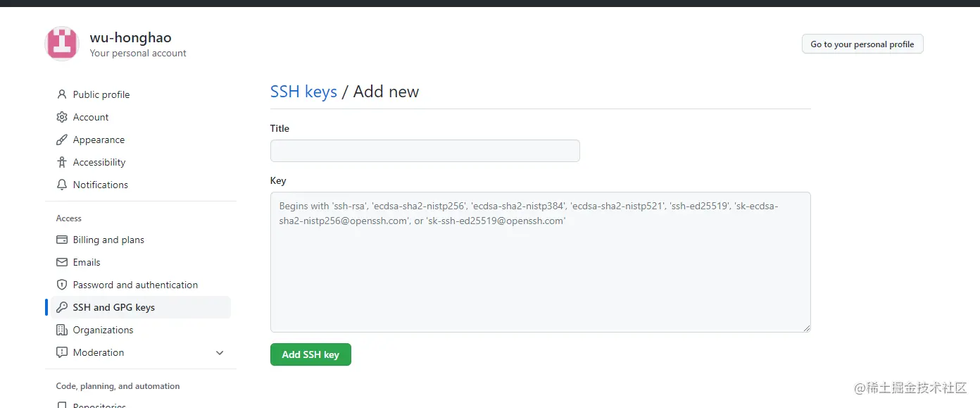The width and height of the screenshot is (980, 408).
Task: Click the Organizations building icon
Action: [62, 330]
